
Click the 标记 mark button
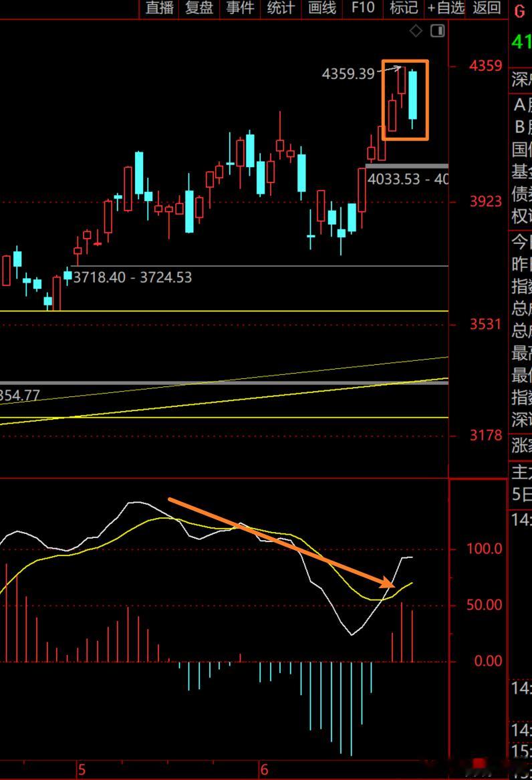click(x=404, y=8)
